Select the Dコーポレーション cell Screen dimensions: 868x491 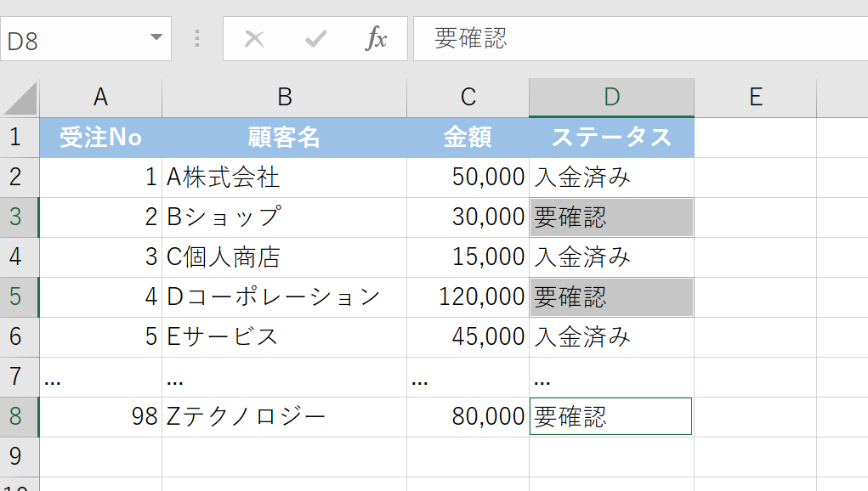[284, 297]
